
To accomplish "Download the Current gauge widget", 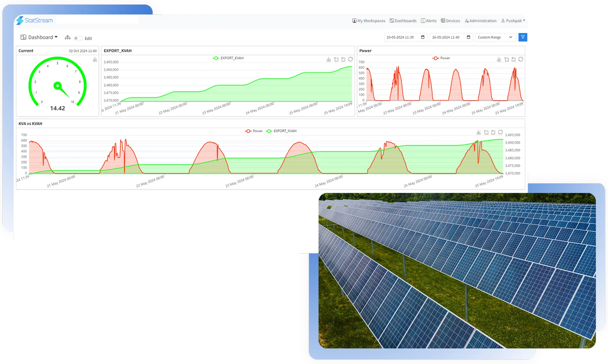I will 95,60.
